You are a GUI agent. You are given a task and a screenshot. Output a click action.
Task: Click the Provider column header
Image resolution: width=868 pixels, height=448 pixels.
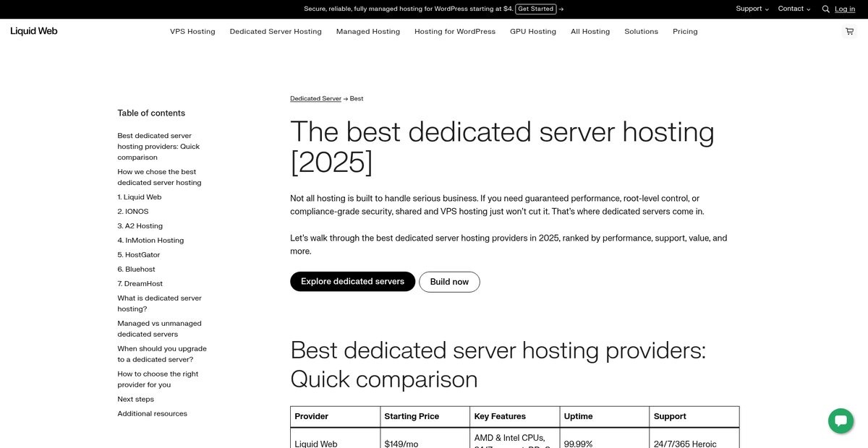click(x=336, y=417)
